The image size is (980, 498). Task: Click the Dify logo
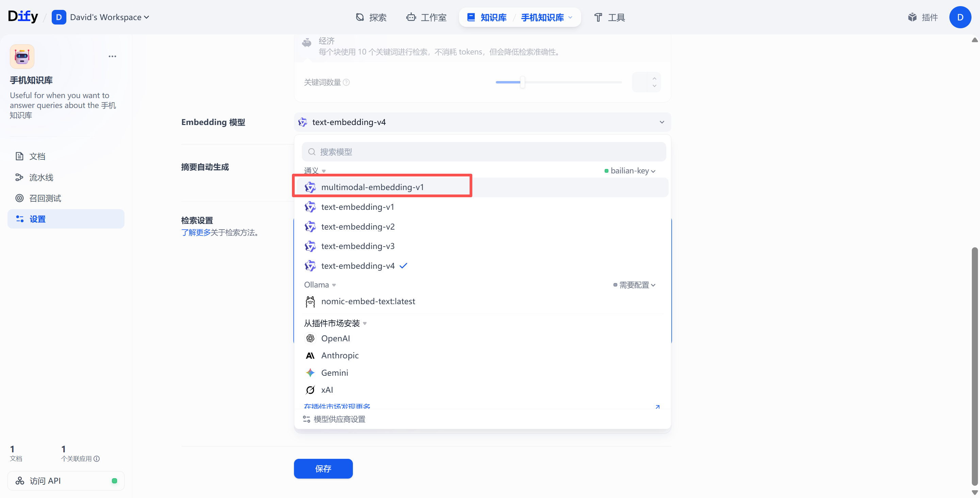(x=23, y=16)
